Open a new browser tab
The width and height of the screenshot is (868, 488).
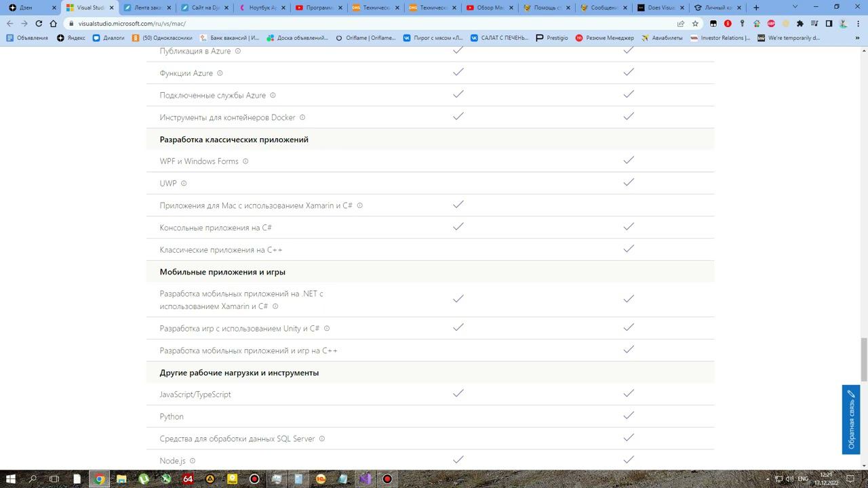tap(756, 7)
